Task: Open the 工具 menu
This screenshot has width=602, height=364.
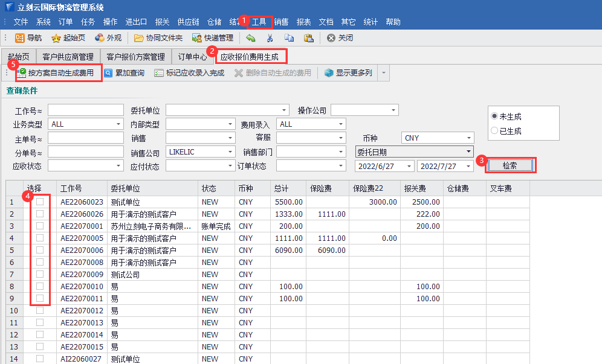Action: click(x=259, y=22)
